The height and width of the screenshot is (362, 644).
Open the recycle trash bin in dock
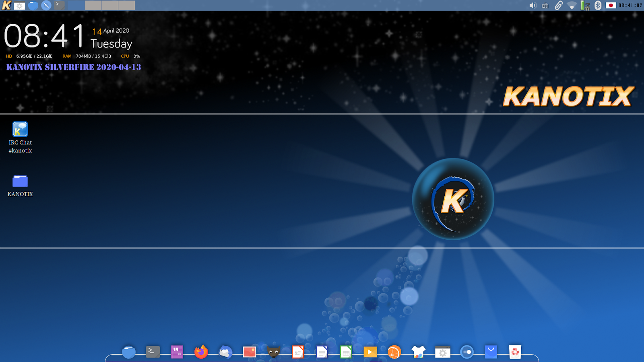pos(515,352)
